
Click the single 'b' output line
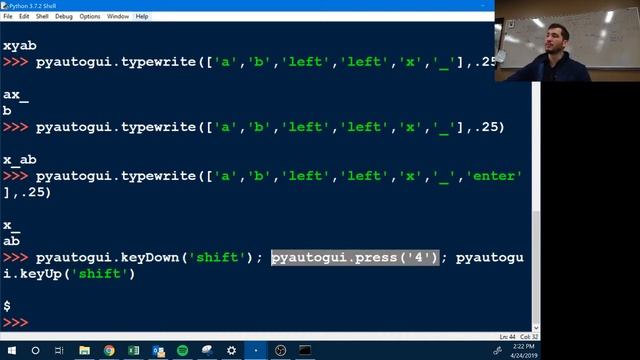tap(7, 111)
